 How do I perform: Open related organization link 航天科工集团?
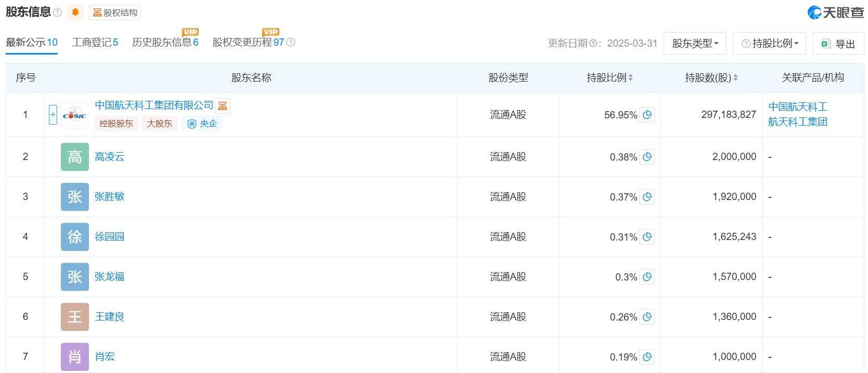coord(797,122)
